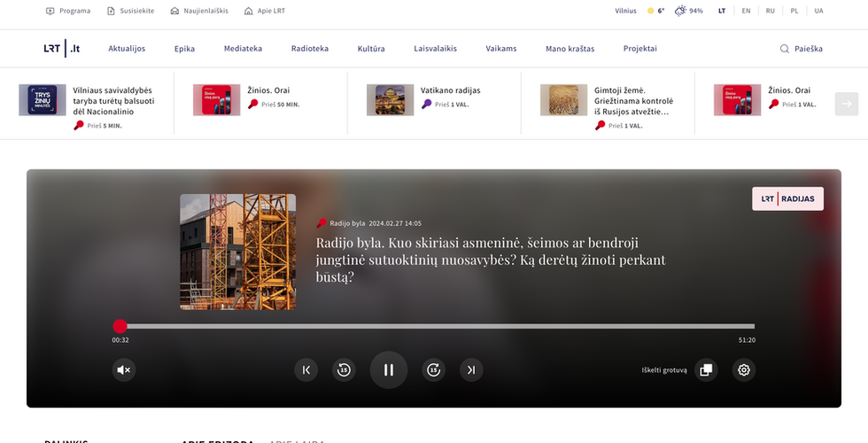
Task: Open the Vaikams menu
Action: coord(501,49)
